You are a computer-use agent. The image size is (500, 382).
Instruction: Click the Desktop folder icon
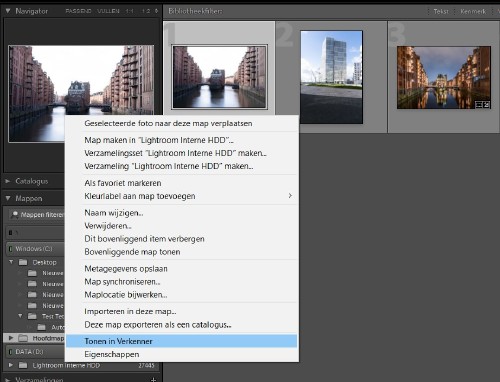click(23, 262)
